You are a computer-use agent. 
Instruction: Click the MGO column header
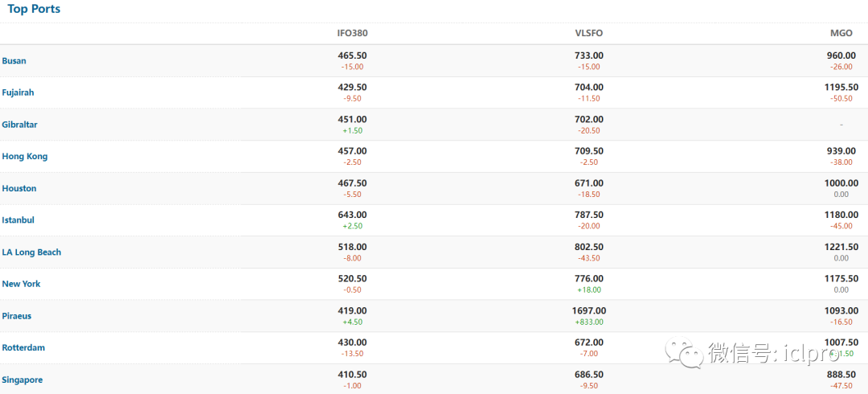tap(841, 33)
